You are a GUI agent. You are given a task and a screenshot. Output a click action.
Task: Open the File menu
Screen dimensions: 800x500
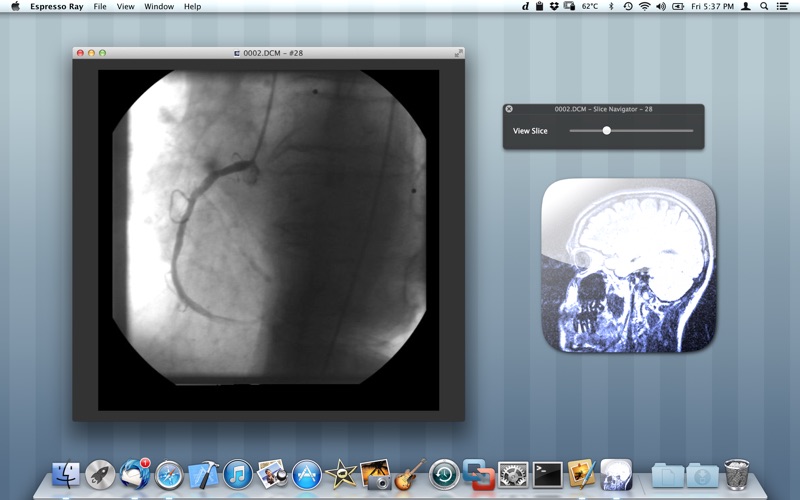coord(100,6)
